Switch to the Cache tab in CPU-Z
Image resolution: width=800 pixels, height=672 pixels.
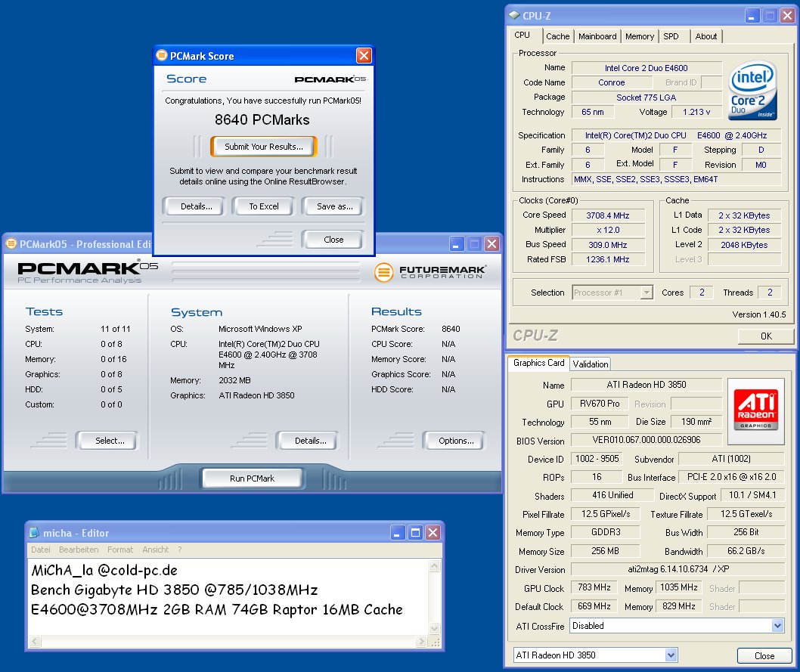557,36
